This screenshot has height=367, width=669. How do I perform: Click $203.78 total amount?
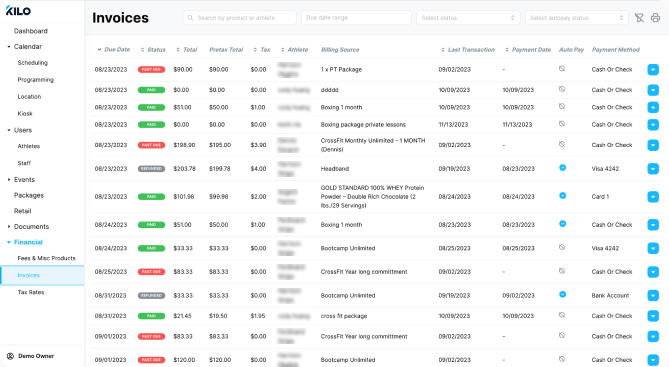pyautogui.click(x=184, y=169)
